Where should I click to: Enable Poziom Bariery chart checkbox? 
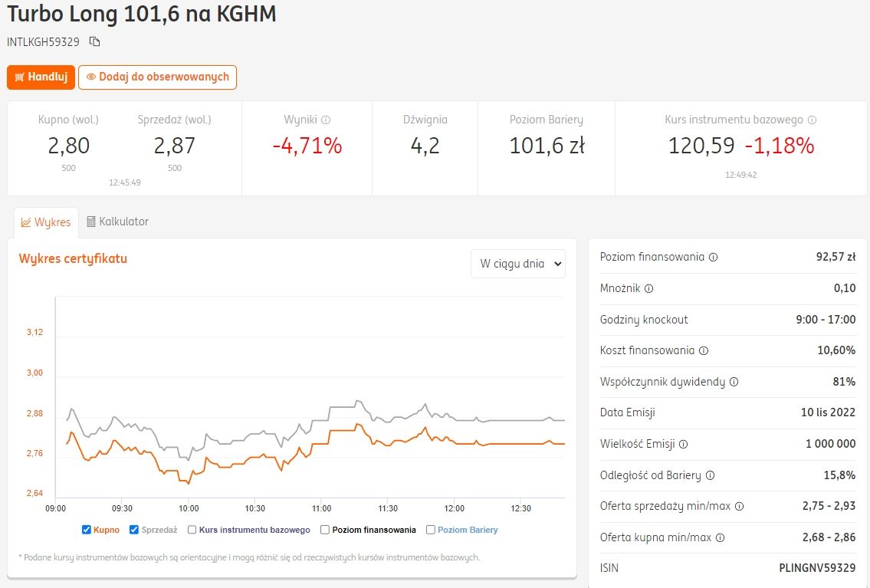point(431,530)
